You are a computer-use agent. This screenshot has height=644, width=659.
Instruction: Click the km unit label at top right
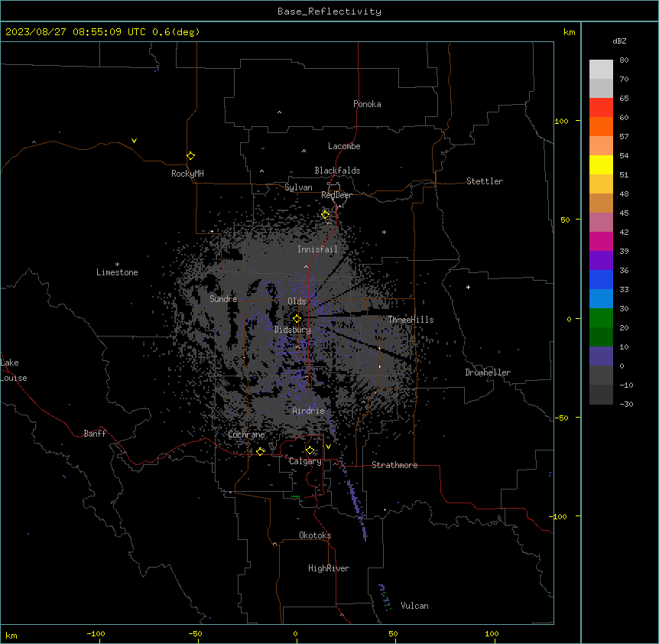tap(570, 32)
